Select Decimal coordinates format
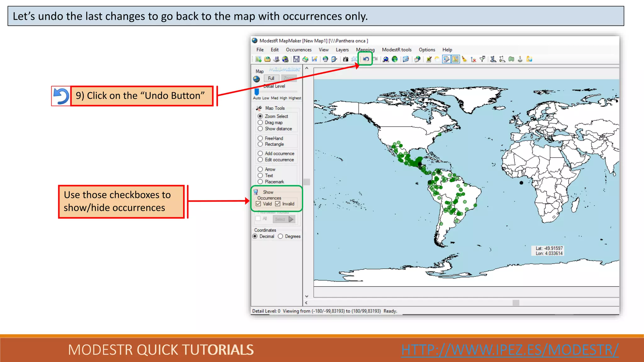 pos(255,236)
